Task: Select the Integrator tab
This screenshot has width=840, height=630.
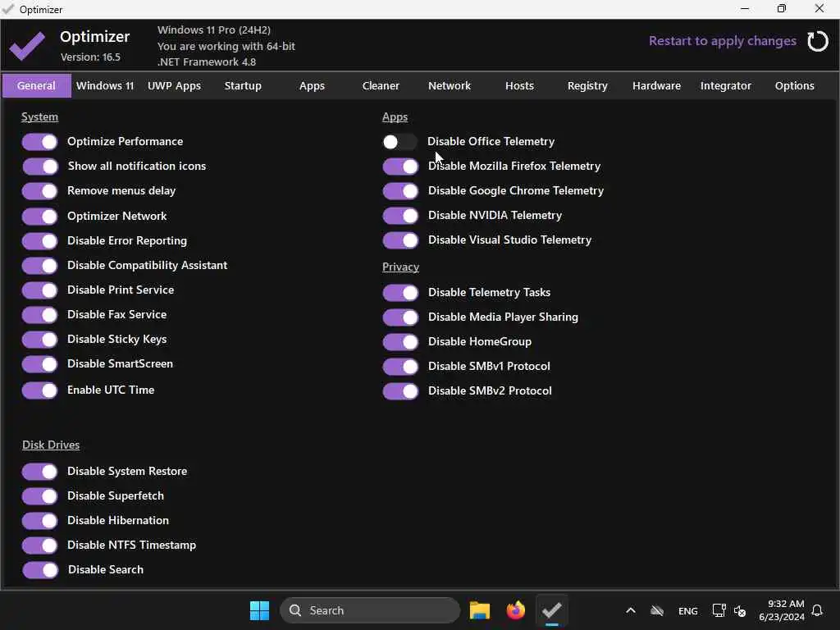Action: (x=725, y=85)
